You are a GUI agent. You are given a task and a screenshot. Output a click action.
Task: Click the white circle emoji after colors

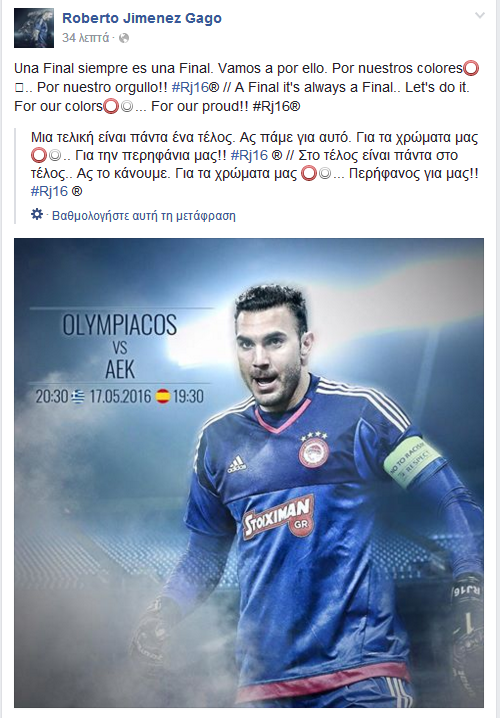pos(127,107)
